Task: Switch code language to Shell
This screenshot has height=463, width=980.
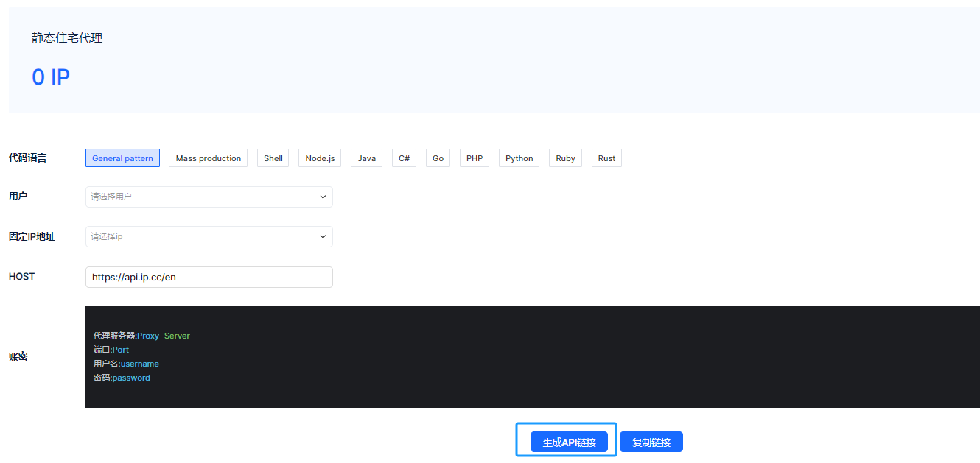Action: pyautogui.click(x=273, y=158)
